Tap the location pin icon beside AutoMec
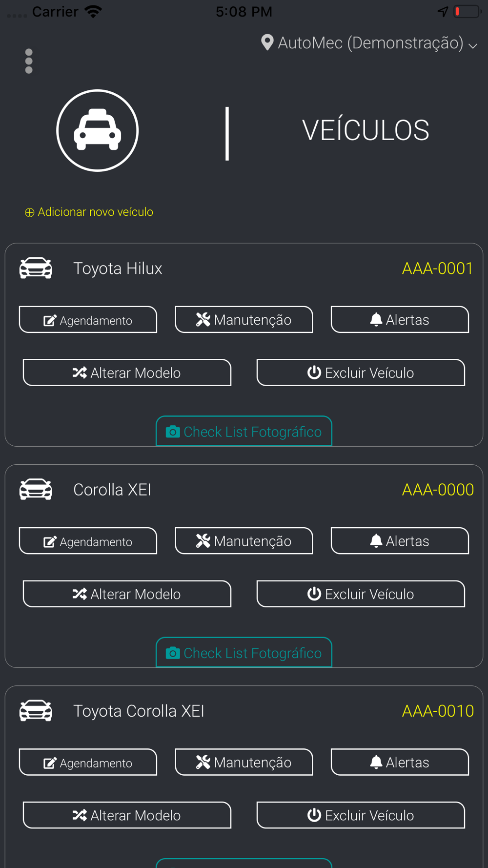Screen dimensions: 488x868 267,42
